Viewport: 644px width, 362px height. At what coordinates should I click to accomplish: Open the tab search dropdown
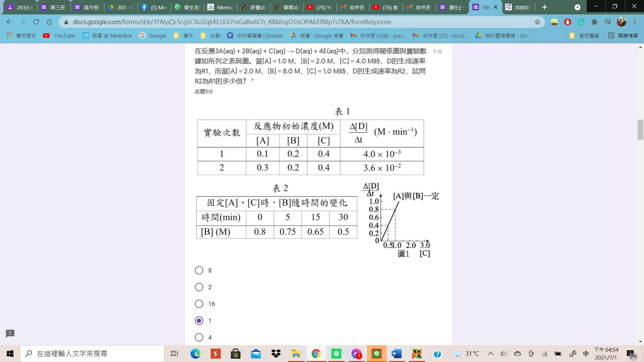tap(577, 7)
